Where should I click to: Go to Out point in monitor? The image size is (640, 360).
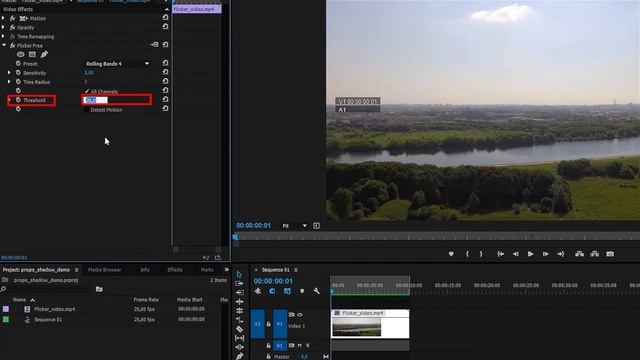point(561,254)
